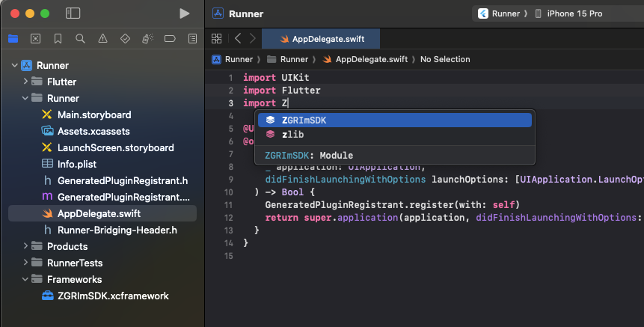This screenshot has height=327, width=644.
Task: Select ZGRImSDK.xcframework in Frameworks
Action: (x=113, y=296)
